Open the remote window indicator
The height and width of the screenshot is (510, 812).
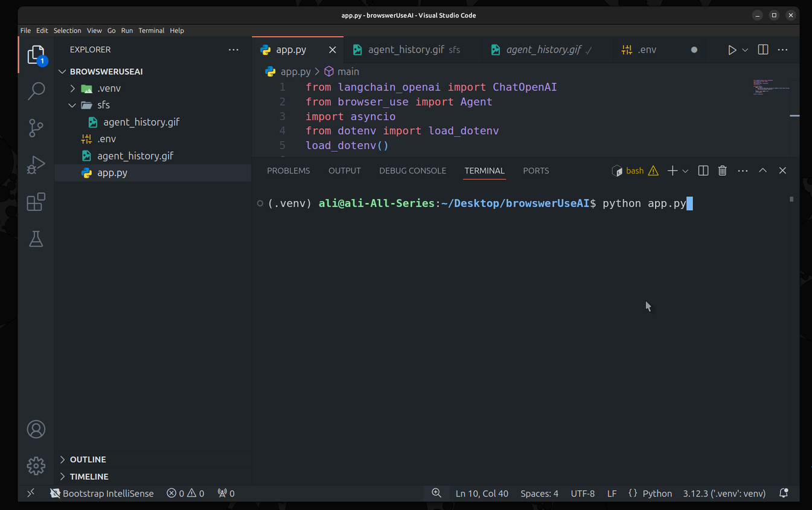31,493
